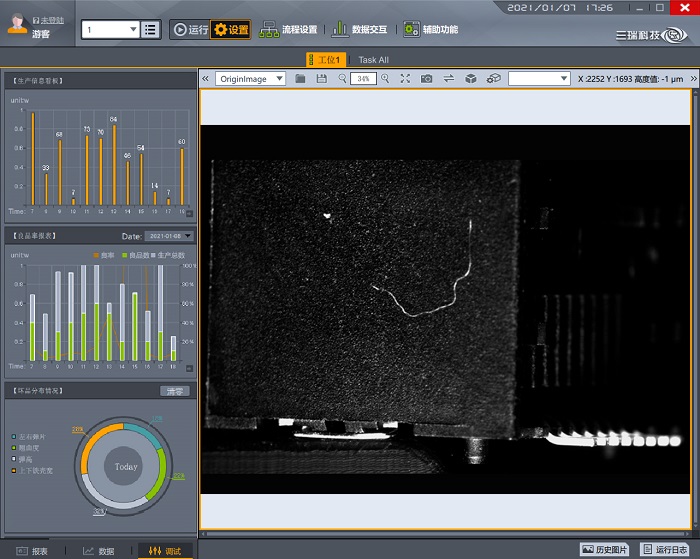Toggle the list view button beside the number dropdown
Image resolution: width=700 pixels, height=559 pixels.
151,29
